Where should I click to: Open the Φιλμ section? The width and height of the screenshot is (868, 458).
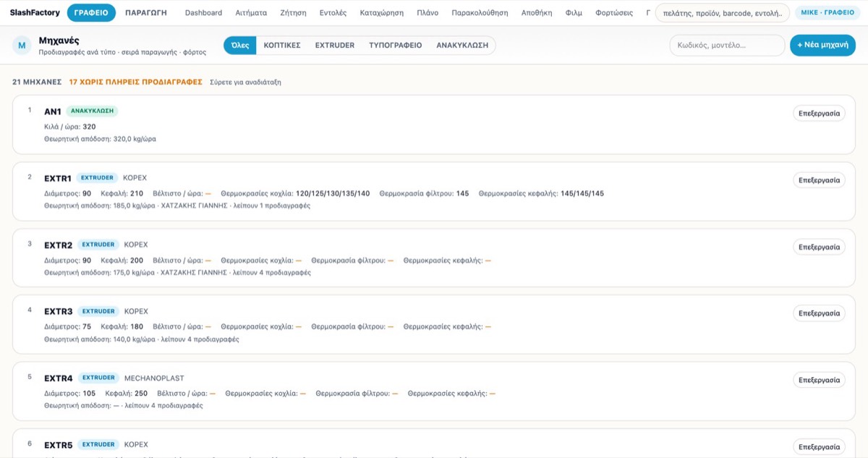574,13
